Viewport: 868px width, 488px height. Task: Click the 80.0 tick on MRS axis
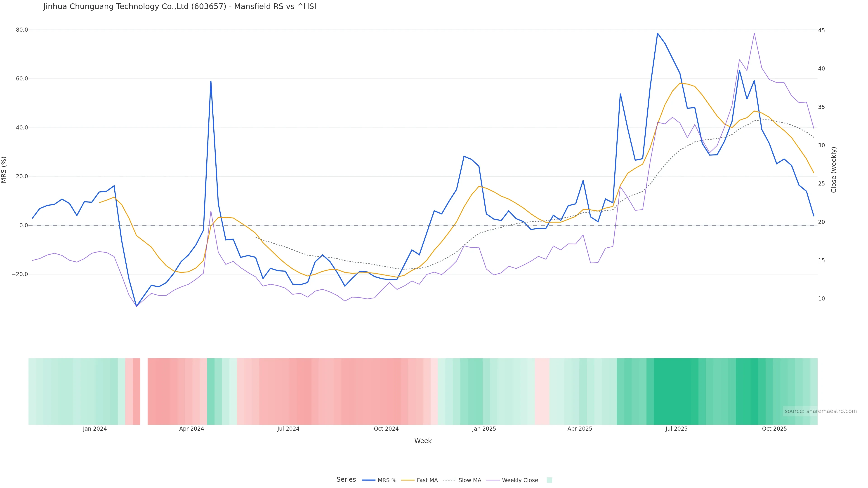[22, 30]
